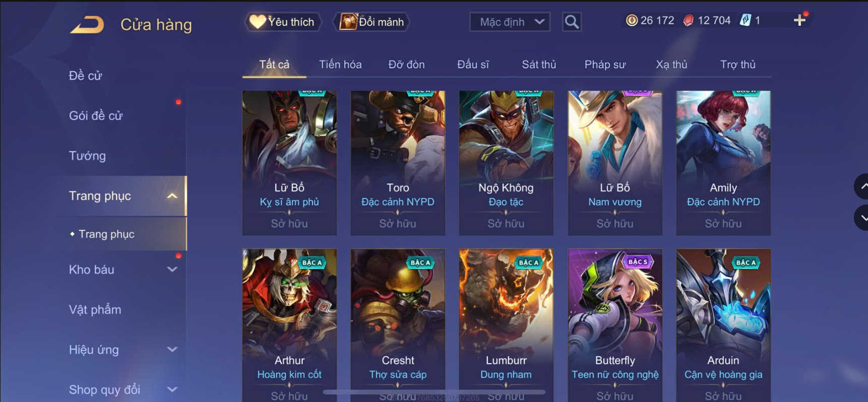The image size is (868, 402).
Task: Open the Tướng sidebar item
Action: 87,156
